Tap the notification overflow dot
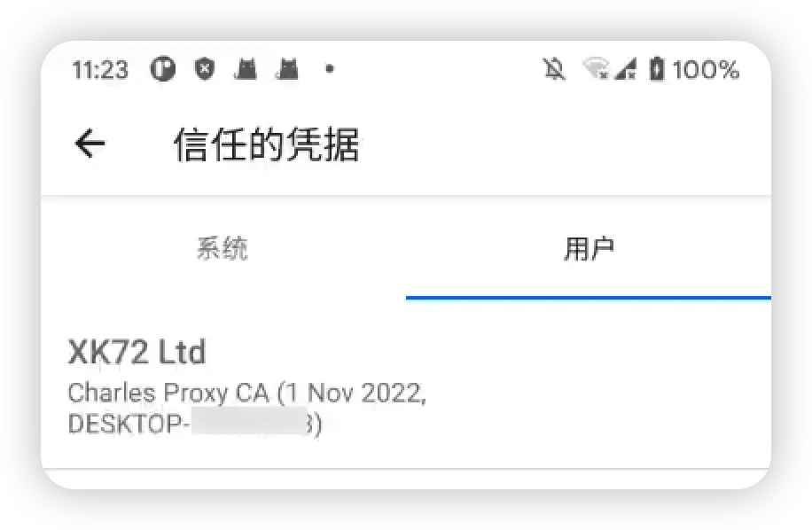 pyautogui.click(x=330, y=69)
